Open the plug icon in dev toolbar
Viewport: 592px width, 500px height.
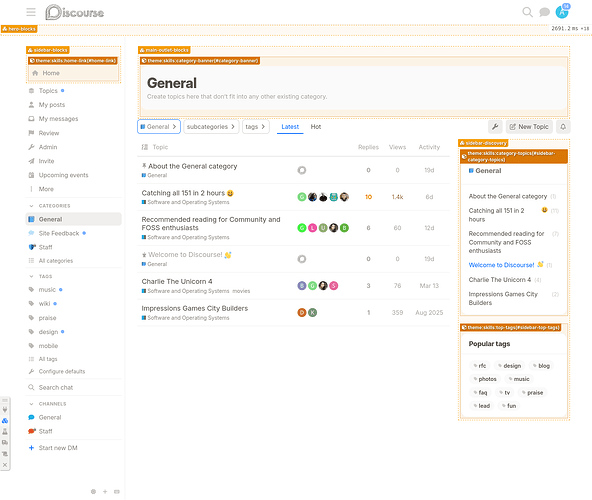click(x=5, y=409)
